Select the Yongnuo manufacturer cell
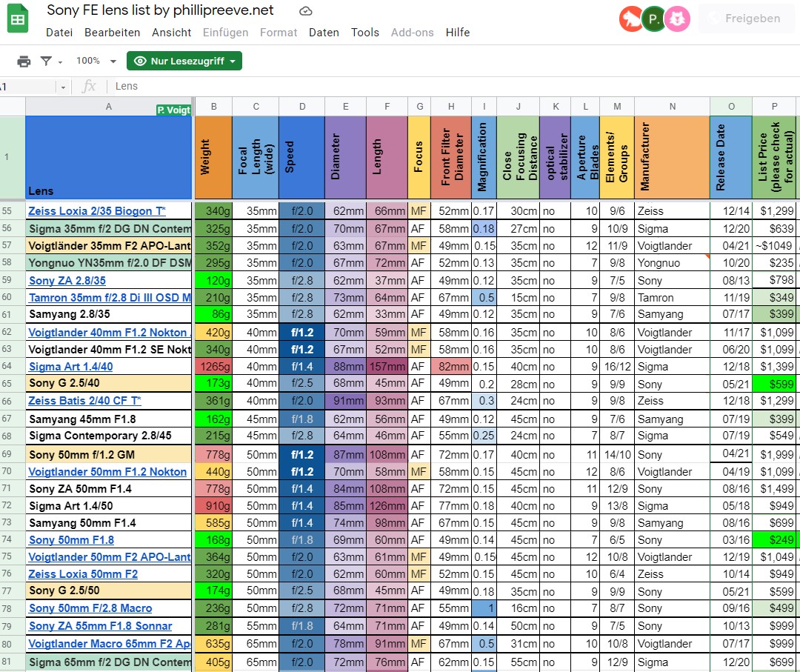800x672 pixels. coord(673,263)
